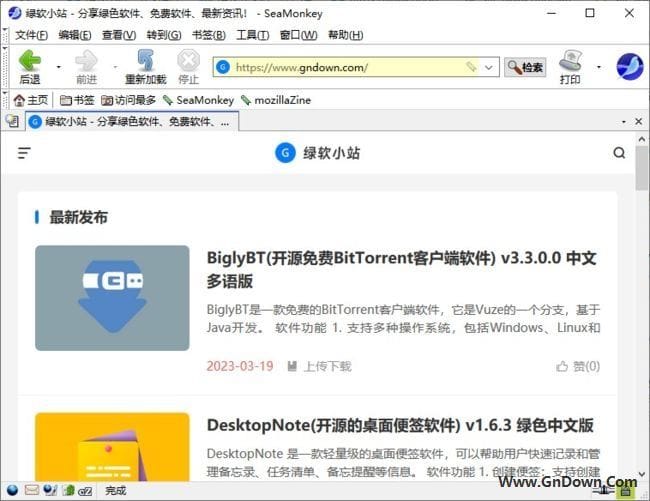Image resolution: width=650 pixels, height=501 pixels.
Task: Open the mozillaZine bookmark link
Action: click(x=276, y=100)
